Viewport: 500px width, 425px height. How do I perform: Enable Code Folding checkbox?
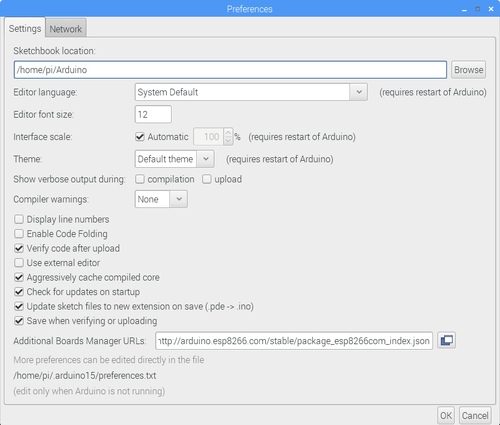[19, 234]
